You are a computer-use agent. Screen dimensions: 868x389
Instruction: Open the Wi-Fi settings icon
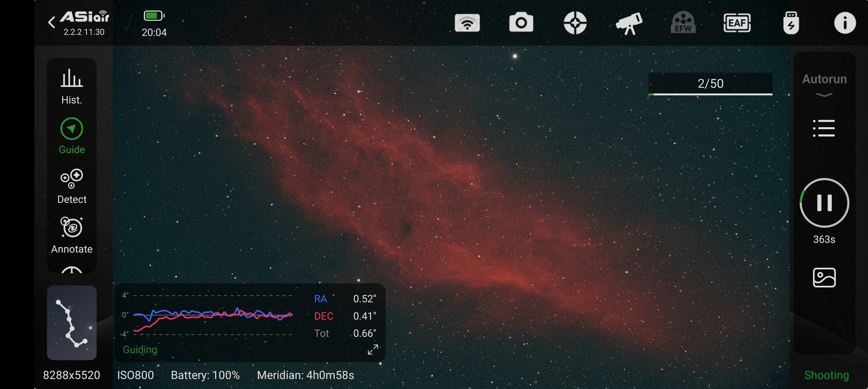467,23
